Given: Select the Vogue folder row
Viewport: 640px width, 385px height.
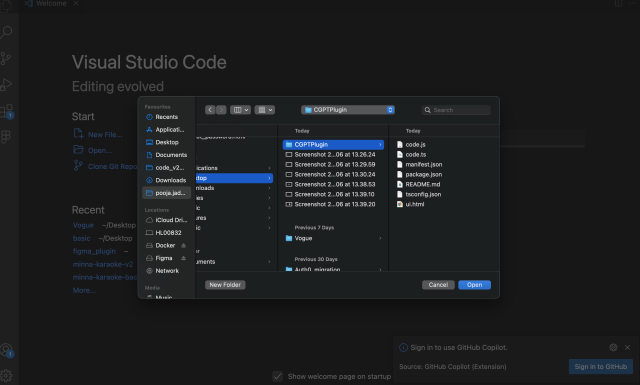Looking at the screenshot, I should (x=333, y=238).
